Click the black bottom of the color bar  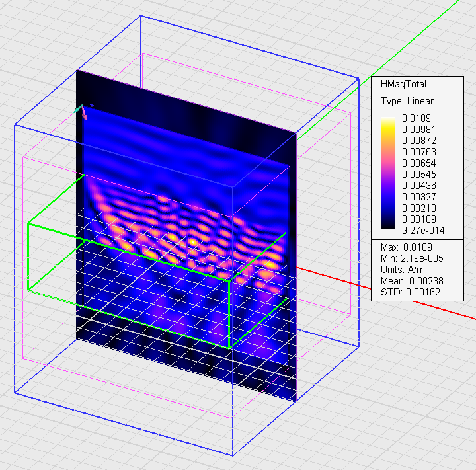387,228
